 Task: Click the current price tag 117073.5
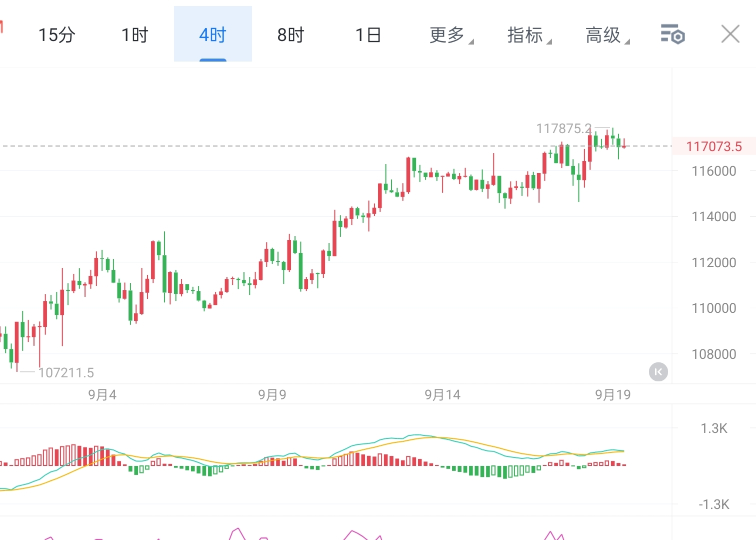point(713,146)
